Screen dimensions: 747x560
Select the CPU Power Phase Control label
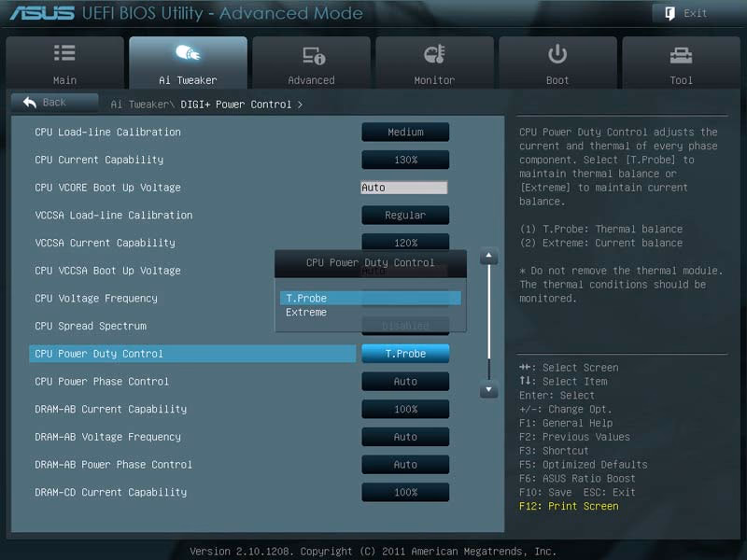102,381
